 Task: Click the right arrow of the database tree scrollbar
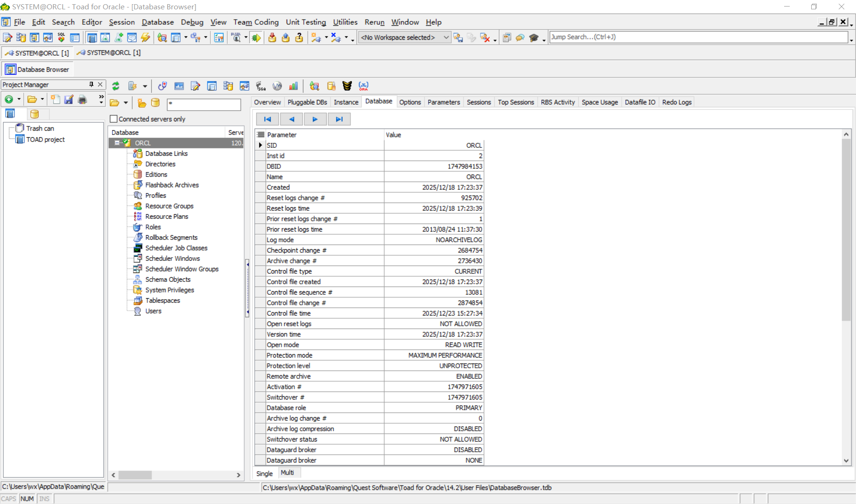pyautogui.click(x=239, y=475)
